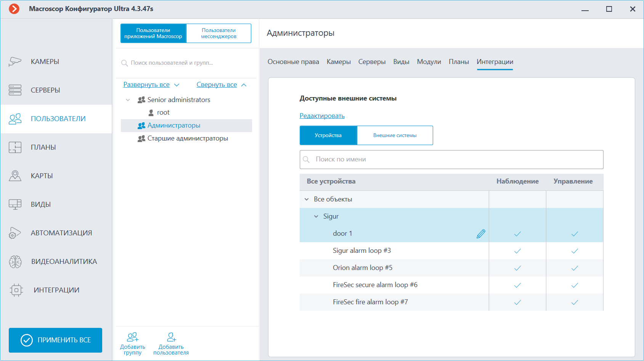This screenshot has height=361, width=644.
Task: Toggle Наблюдение check for door 1
Action: pyautogui.click(x=517, y=234)
